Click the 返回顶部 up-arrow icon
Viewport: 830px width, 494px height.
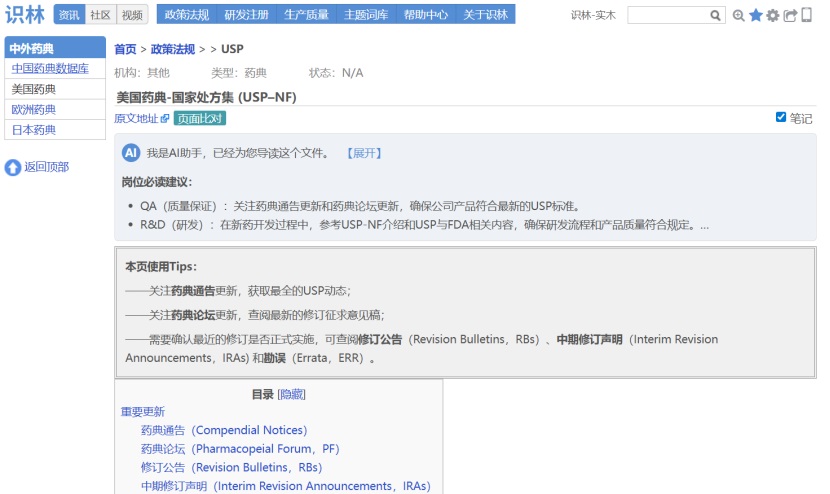pyautogui.click(x=13, y=167)
